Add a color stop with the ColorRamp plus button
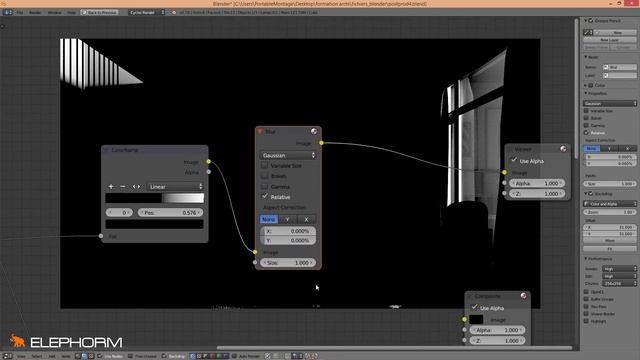640x360 pixels. (111, 187)
